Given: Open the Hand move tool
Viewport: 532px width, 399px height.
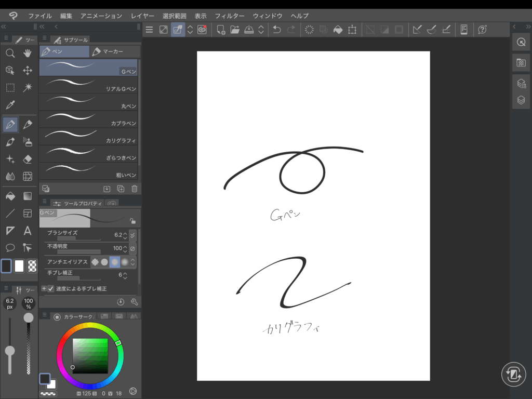Looking at the screenshot, I should point(28,53).
